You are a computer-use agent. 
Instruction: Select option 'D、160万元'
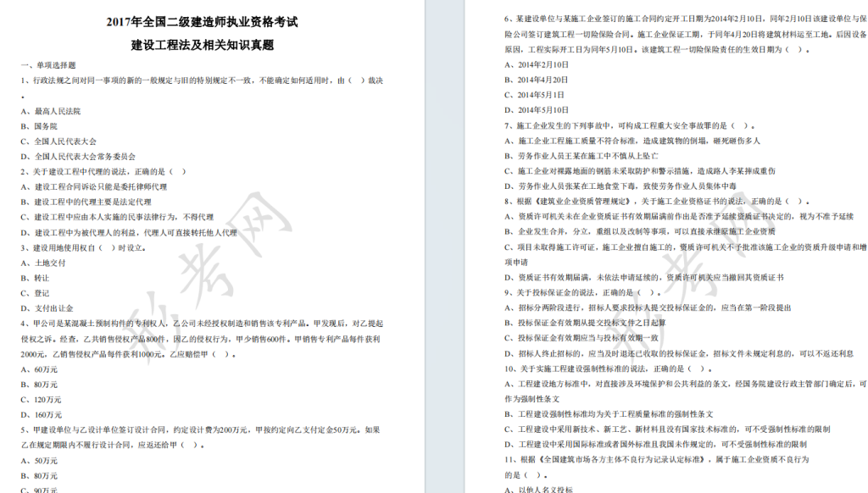coord(41,414)
